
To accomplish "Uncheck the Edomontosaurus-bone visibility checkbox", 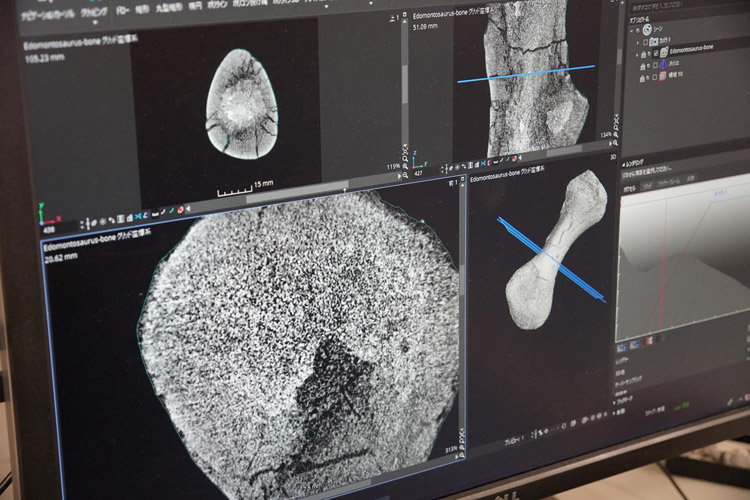I will click(656, 53).
